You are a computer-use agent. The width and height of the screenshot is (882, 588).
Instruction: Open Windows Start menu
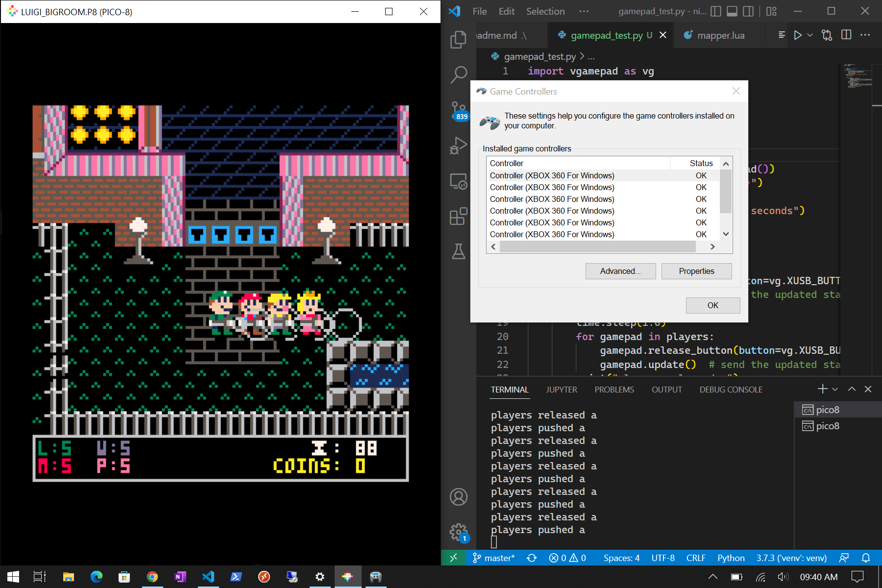coord(13,577)
